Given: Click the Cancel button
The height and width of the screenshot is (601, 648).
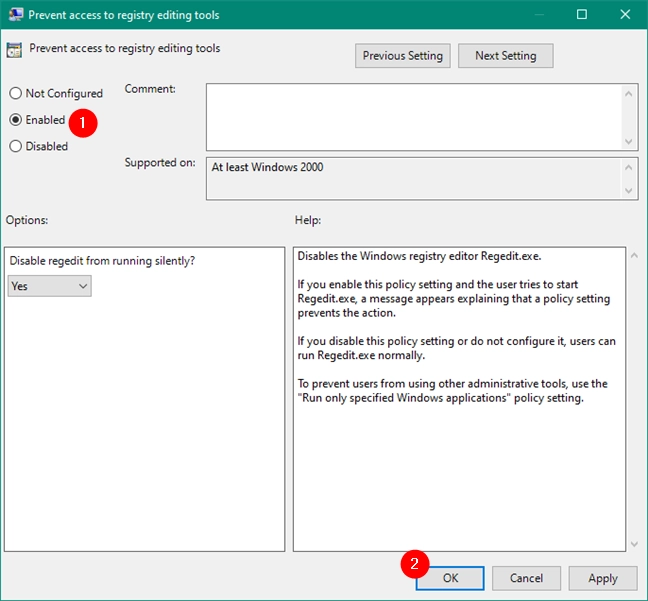Looking at the screenshot, I should [526, 578].
